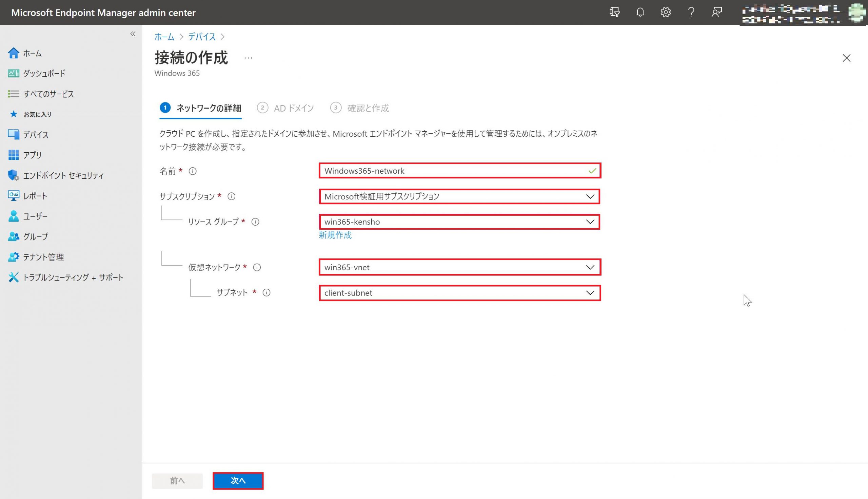Switch to 確認と作成 step tab
The image size is (868, 499).
click(x=360, y=108)
